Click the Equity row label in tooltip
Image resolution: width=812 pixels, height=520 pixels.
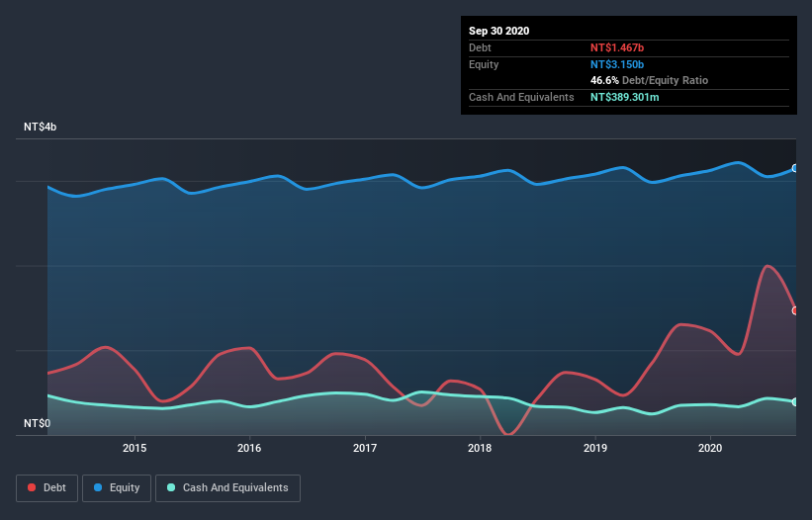tap(484, 64)
